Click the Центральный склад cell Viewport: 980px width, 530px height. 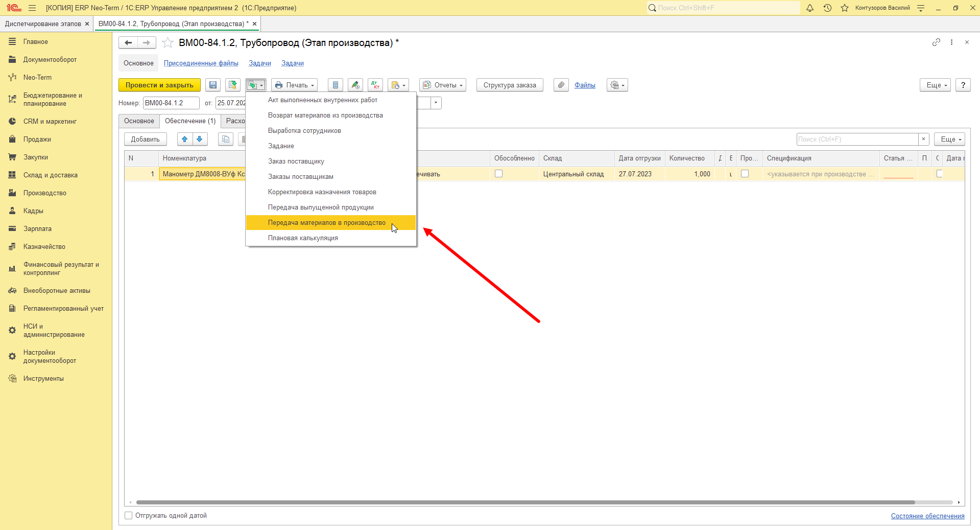(x=577, y=174)
